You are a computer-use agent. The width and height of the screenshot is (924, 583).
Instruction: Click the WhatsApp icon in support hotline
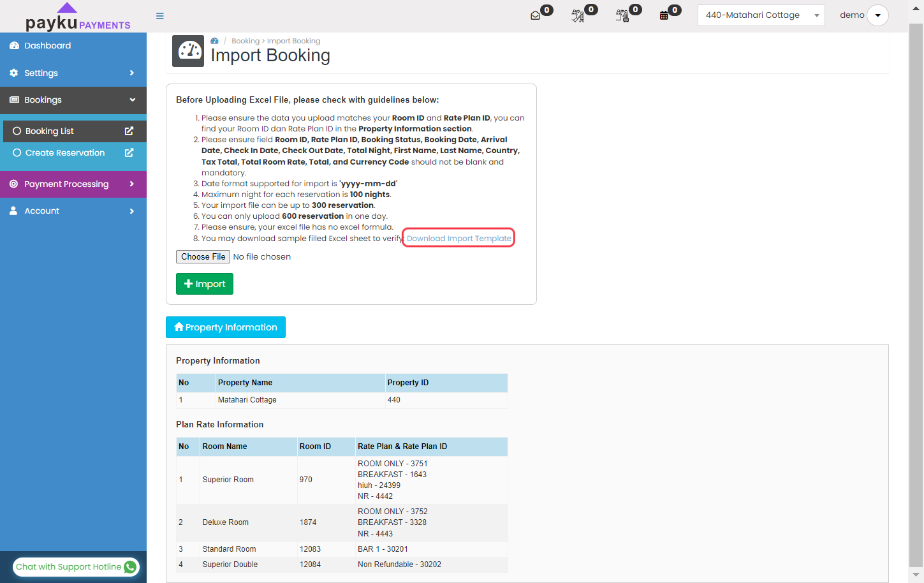(130, 567)
